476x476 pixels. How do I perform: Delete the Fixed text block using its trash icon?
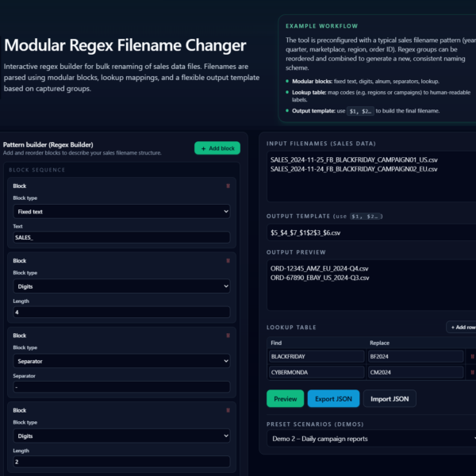228,186
